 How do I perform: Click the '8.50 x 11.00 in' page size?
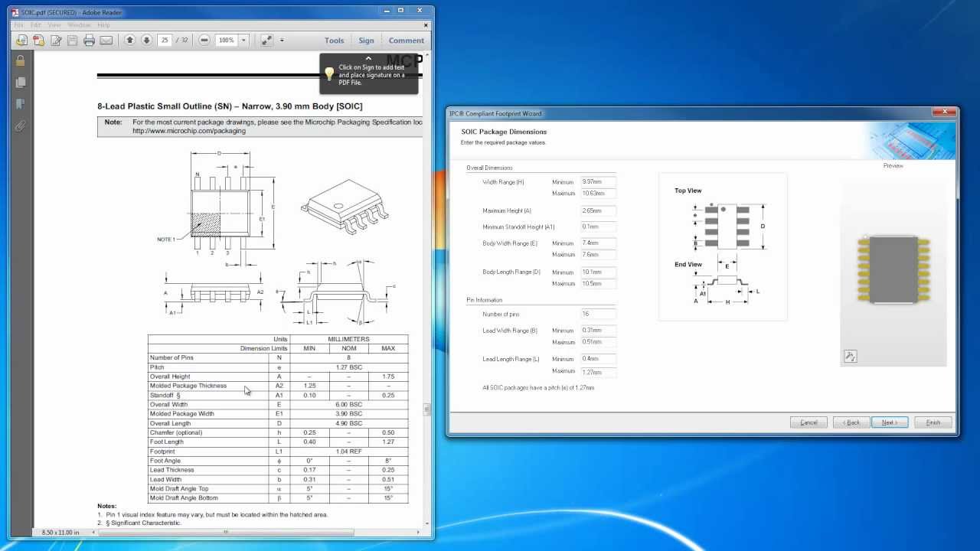[60, 532]
